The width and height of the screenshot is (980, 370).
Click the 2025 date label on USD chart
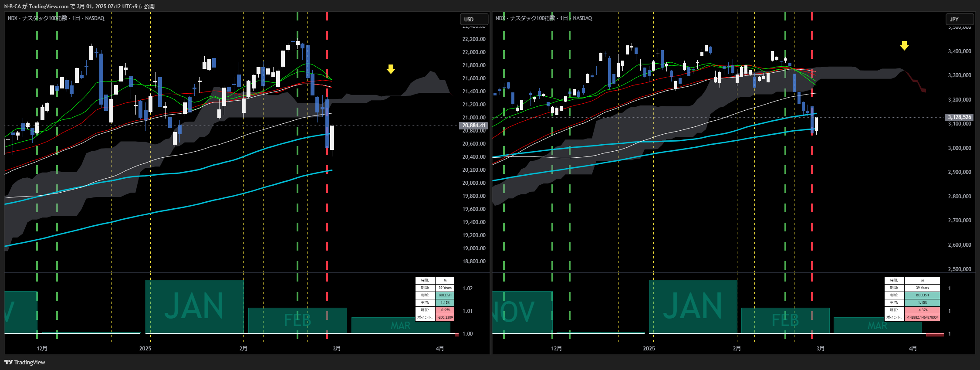[x=145, y=349]
